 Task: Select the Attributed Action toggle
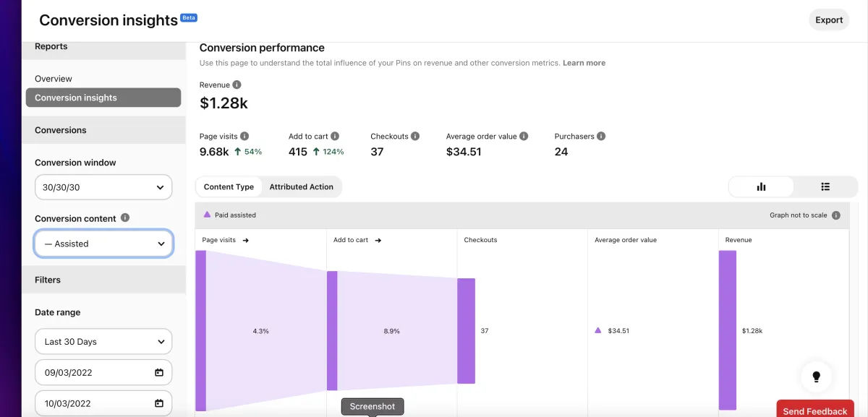click(302, 186)
